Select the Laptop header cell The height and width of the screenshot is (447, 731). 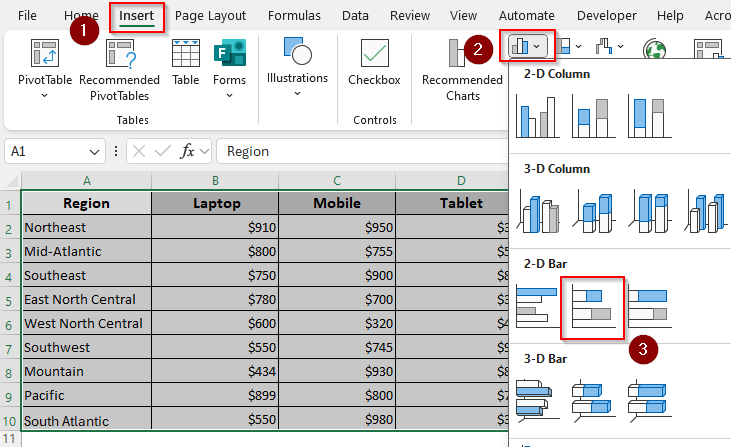tap(215, 203)
